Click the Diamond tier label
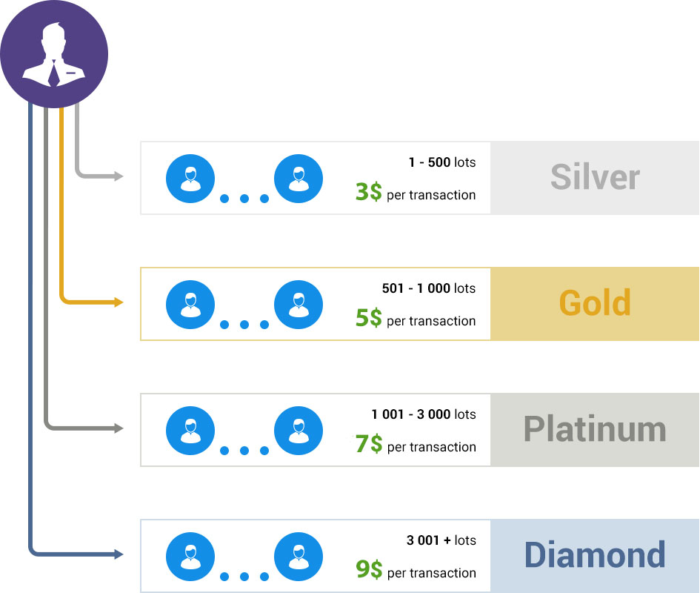This screenshot has width=700, height=593. (595, 556)
